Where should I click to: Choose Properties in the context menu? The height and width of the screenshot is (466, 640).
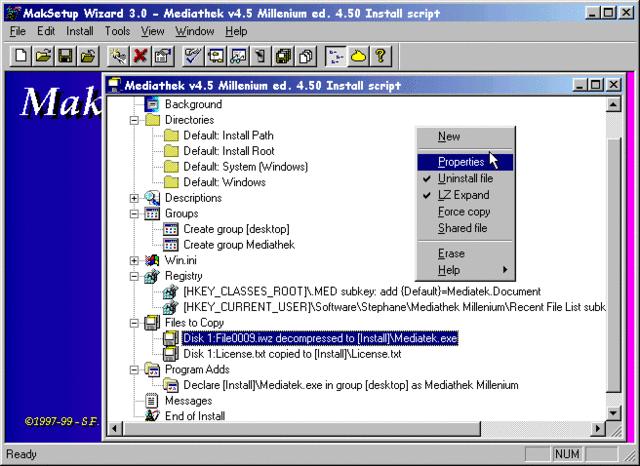coord(464,162)
